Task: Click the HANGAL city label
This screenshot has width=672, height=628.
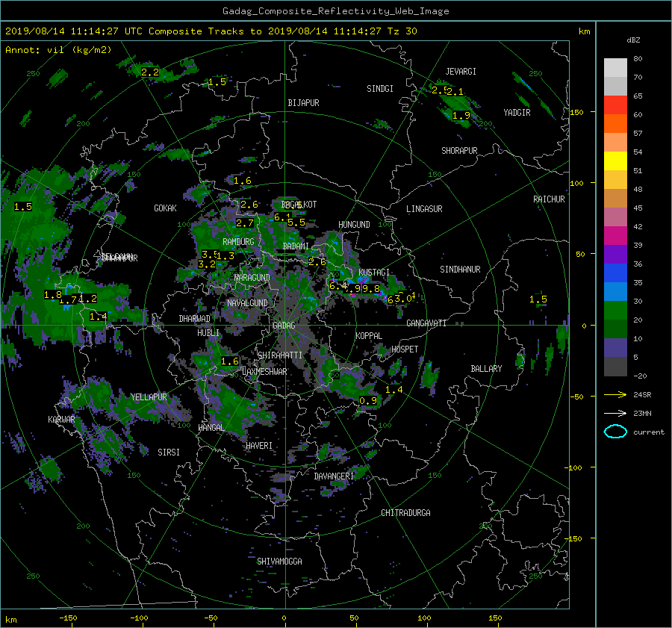Action: pos(211,428)
